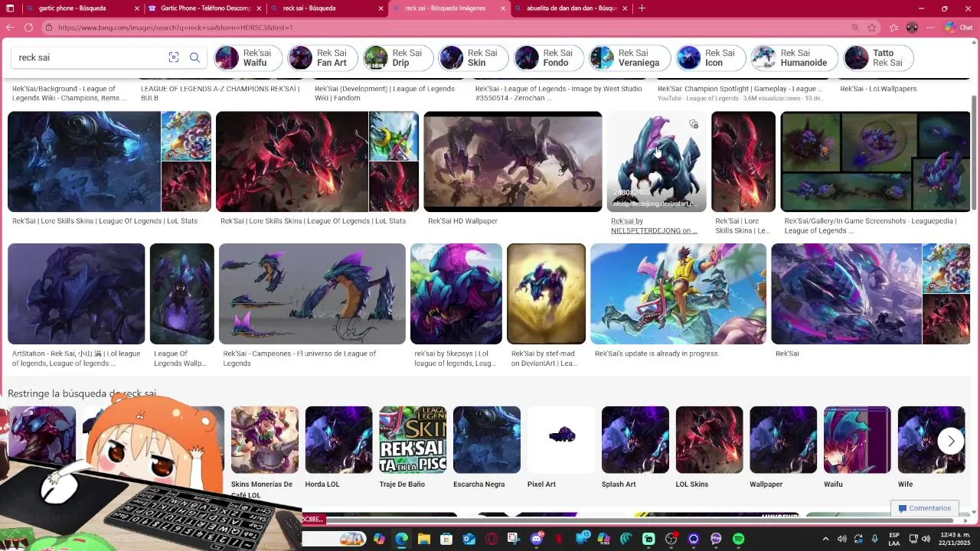
Task: Open Outlook from the taskbar
Action: pyautogui.click(x=469, y=539)
